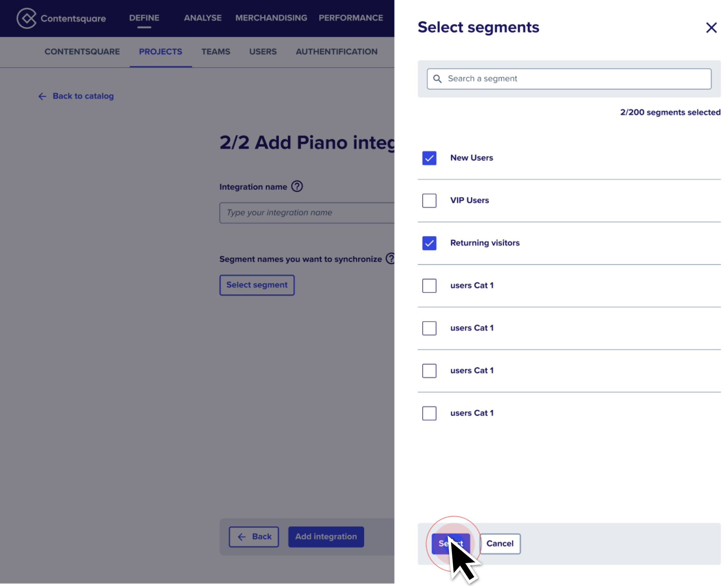The image size is (728, 586).
Task: Uncheck the New Users segment
Action: [x=429, y=158]
